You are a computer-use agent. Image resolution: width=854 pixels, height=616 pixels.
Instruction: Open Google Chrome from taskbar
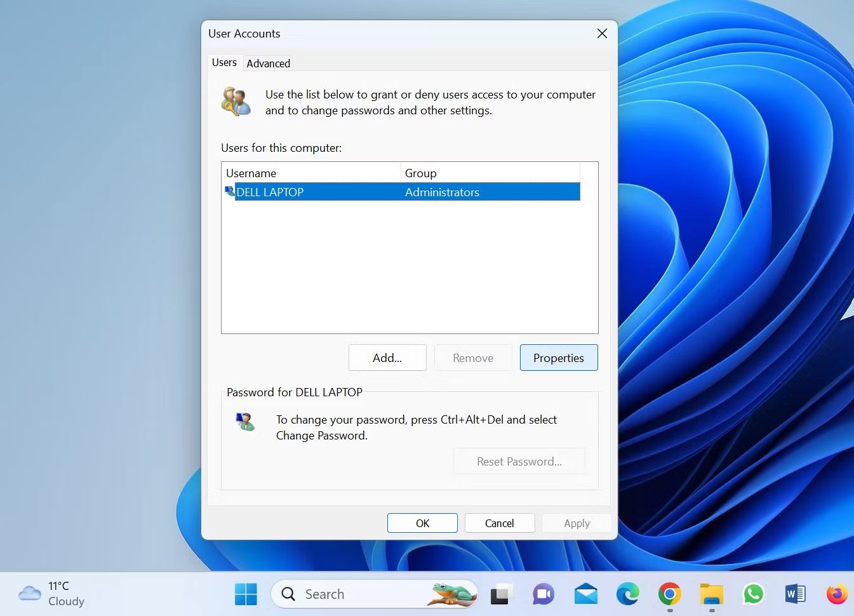coord(669,594)
